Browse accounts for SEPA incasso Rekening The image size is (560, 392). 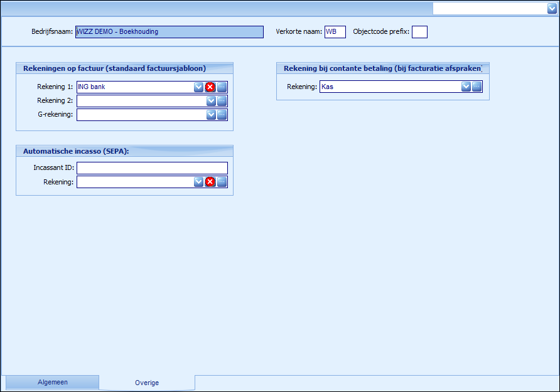[222, 182]
